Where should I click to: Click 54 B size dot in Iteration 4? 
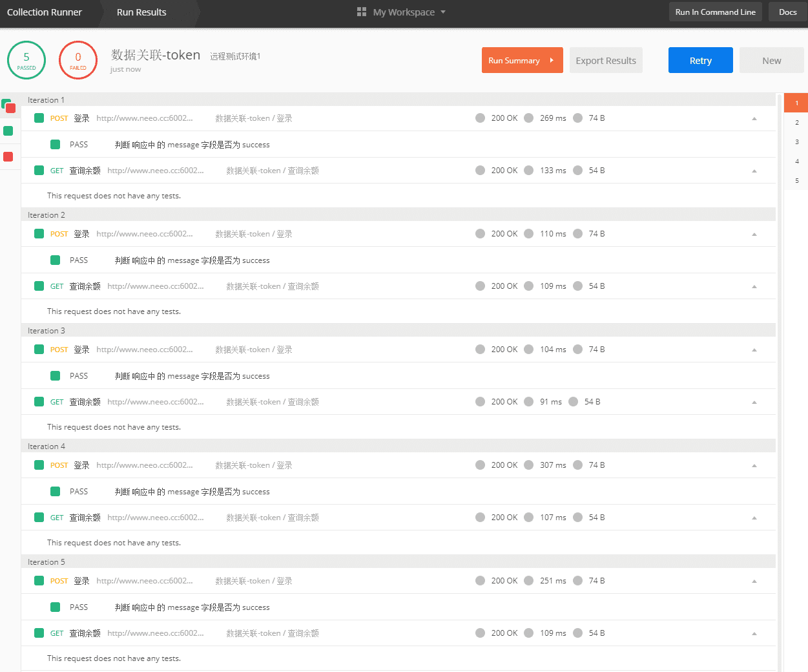(577, 518)
